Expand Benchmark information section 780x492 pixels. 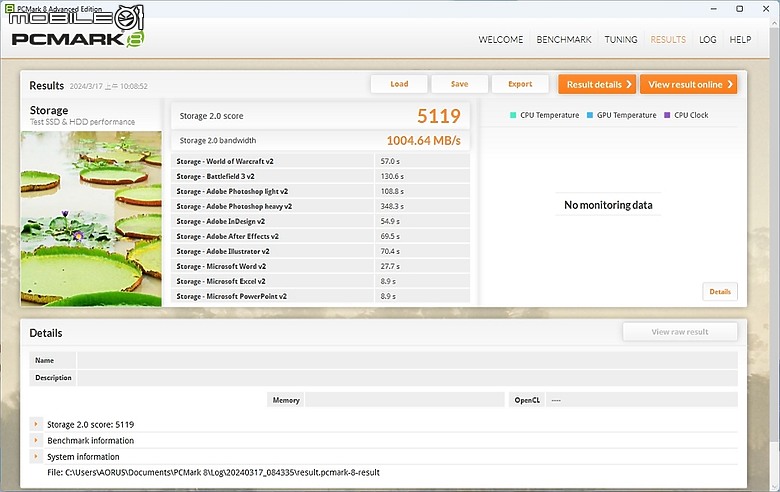(36, 440)
